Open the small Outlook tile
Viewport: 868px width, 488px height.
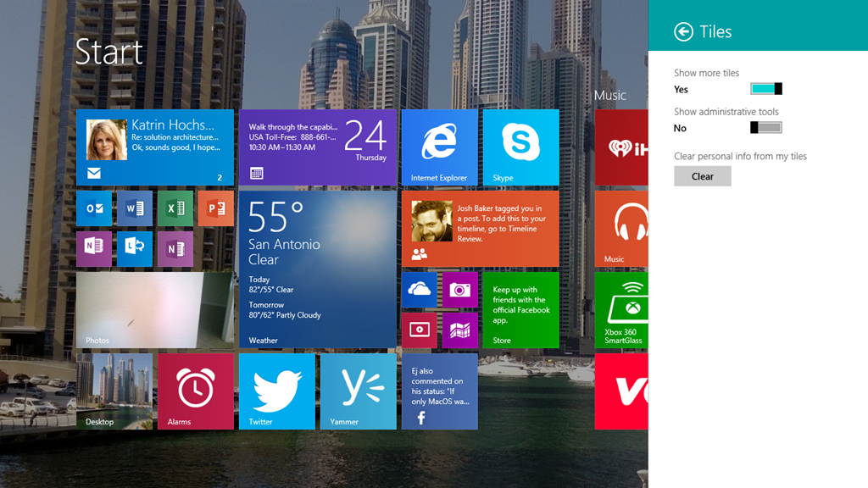tap(94, 208)
